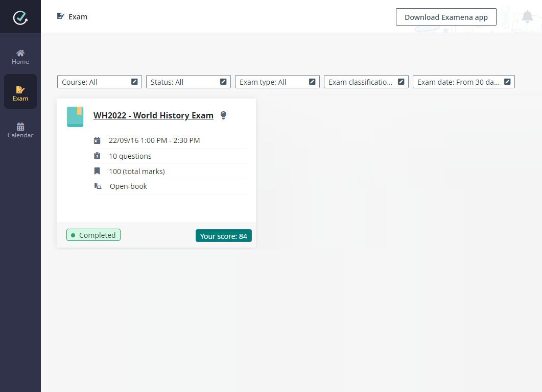Viewport: 542px width, 392px height.
Task: Open Calendar from the sidebar
Action: click(20, 130)
